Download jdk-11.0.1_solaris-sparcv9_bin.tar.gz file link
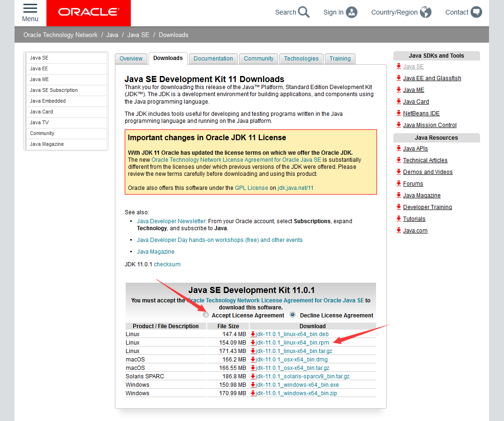 302,376
